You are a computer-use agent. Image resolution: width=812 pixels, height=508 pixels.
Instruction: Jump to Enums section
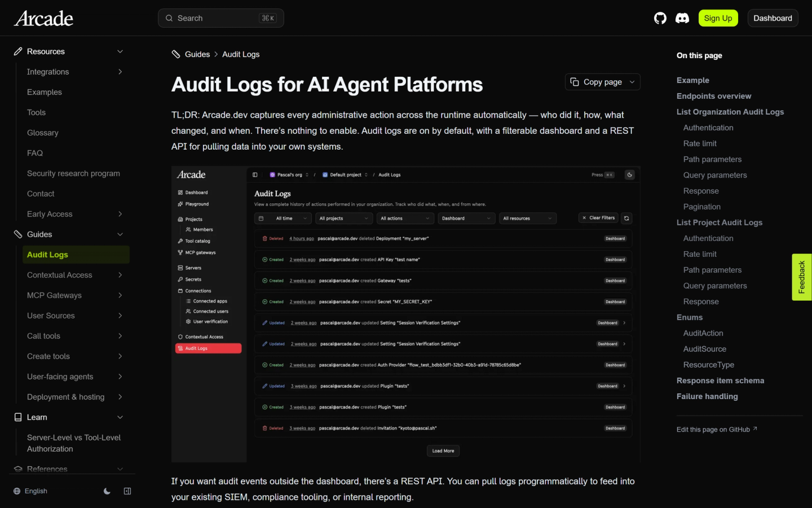(690, 317)
